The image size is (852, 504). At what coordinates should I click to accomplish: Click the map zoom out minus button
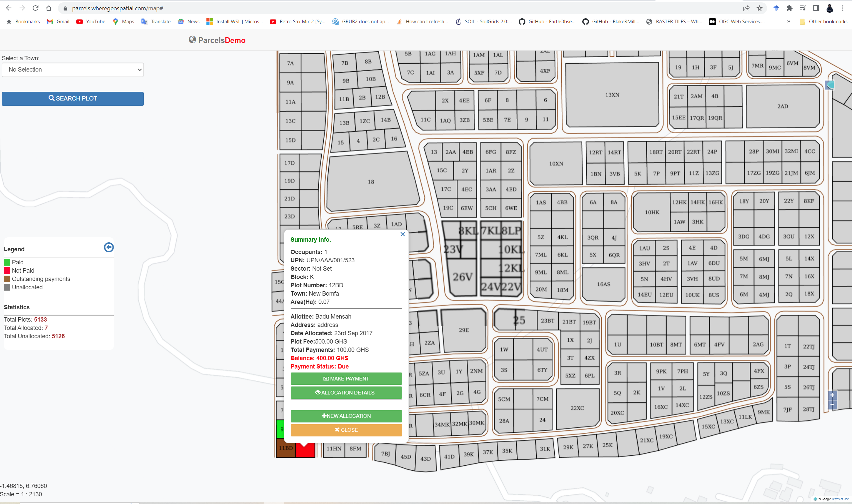pos(832,404)
